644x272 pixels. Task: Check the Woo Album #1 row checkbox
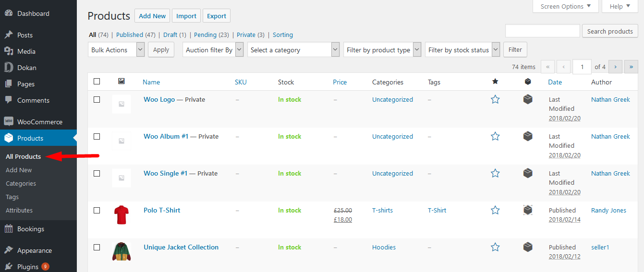tap(97, 136)
